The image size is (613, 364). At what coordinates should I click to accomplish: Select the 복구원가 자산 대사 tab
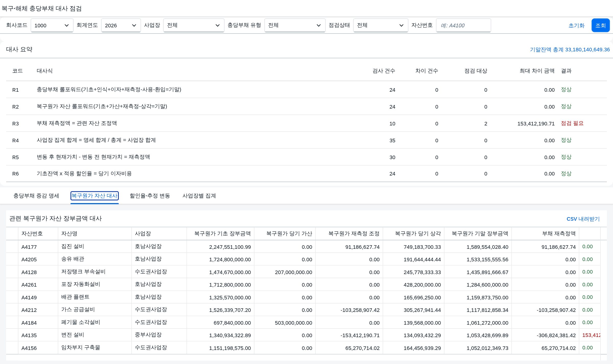tap(95, 196)
